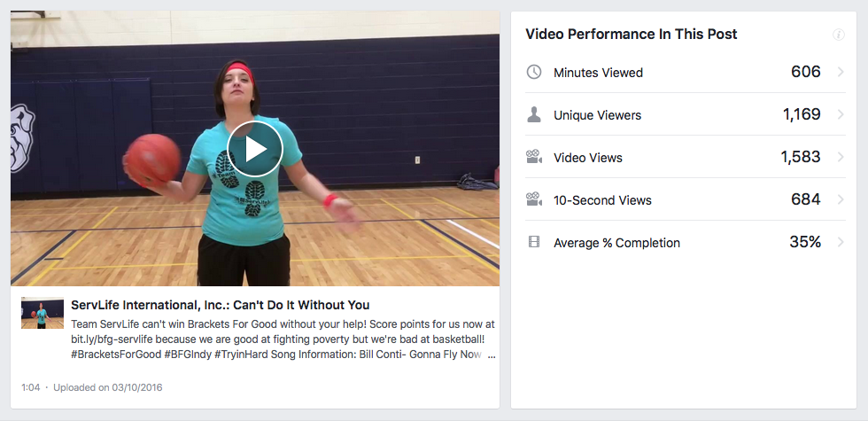Screen dimensions: 868x421
Task: Expand the Video Views chevron
Action: click(x=841, y=157)
